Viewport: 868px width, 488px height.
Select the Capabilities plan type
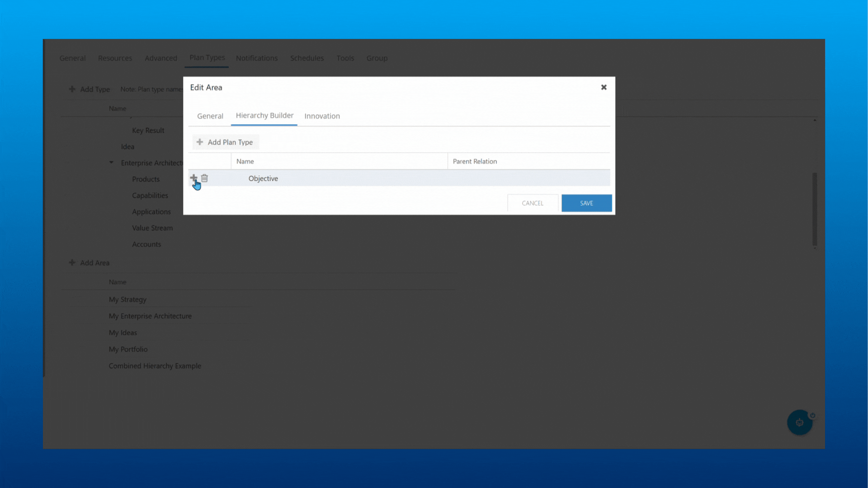tap(150, 196)
